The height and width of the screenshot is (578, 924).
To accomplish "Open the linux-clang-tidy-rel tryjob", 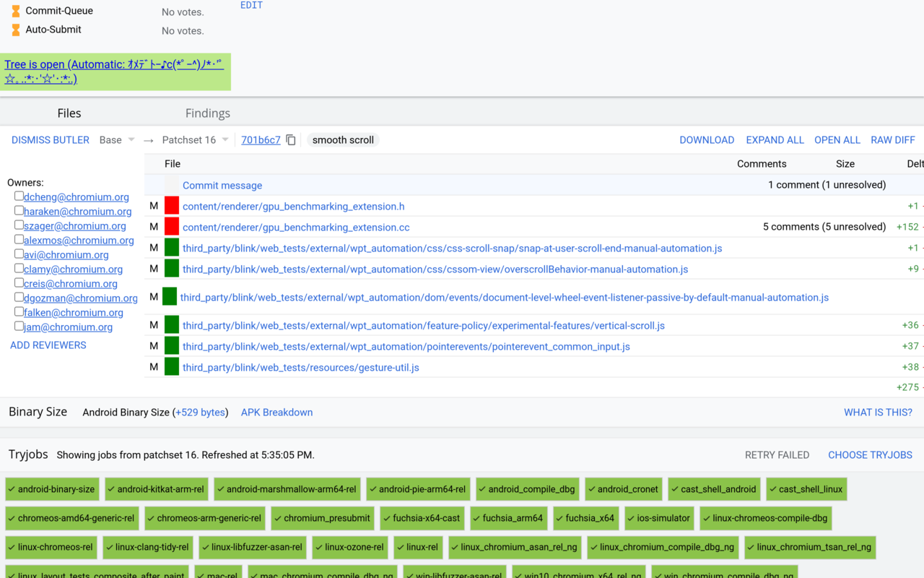I will (x=148, y=547).
